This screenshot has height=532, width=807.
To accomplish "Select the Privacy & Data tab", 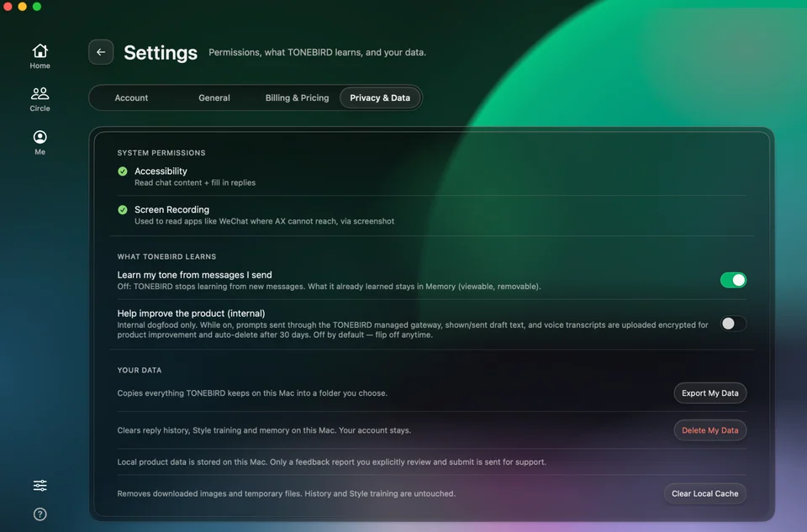I will [380, 97].
